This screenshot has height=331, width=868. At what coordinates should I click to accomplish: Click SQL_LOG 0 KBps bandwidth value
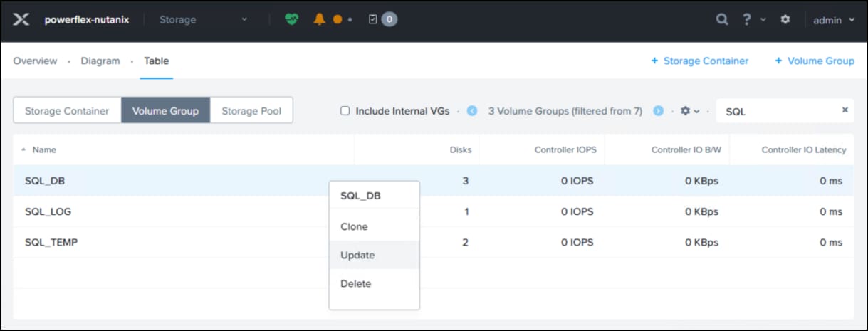point(701,211)
